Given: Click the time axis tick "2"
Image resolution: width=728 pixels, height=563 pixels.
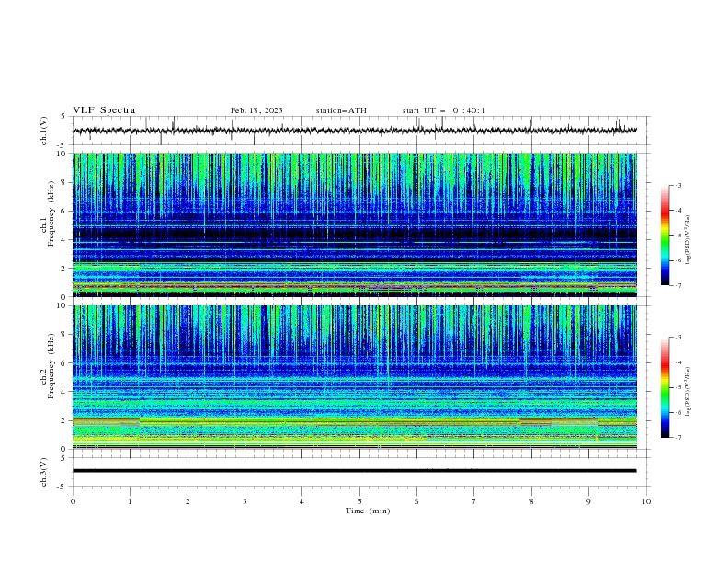Looking at the screenshot, I should (188, 501).
